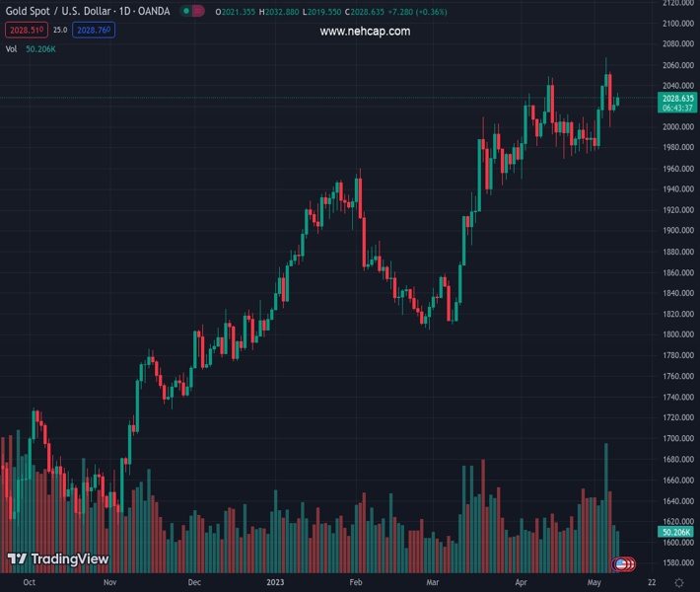Click the US economic event flag icon
Screen dimensions: 700x592
coord(623,564)
